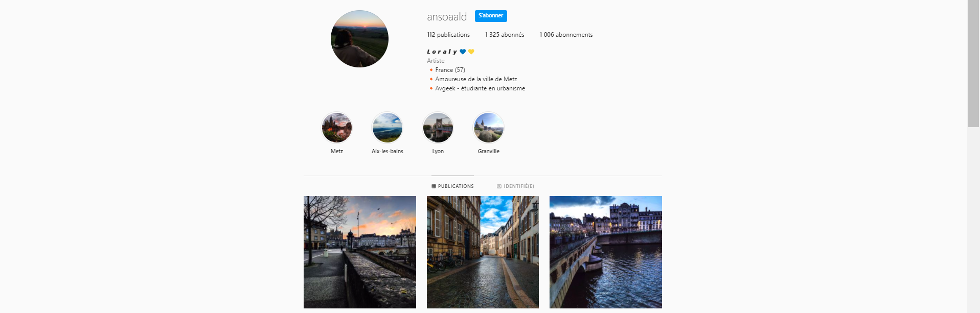Click the page vertical scrollbar thumb
The image size is (980, 313).
tap(973, 63)
